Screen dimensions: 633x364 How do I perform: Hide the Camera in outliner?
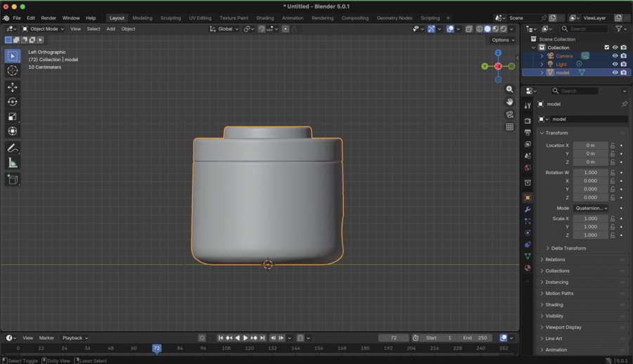(615, 56)
